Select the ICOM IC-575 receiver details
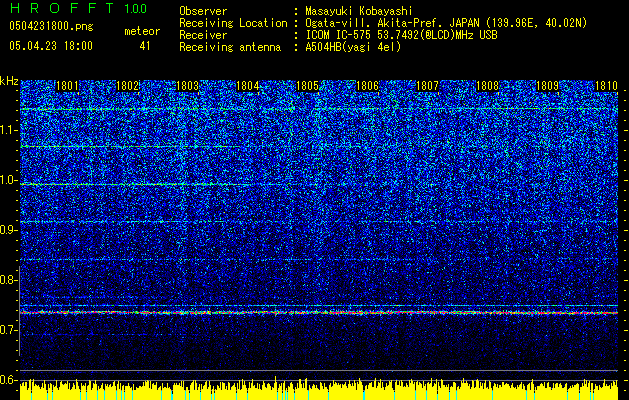The height and width of the screenshot is (400, 629). (401, 35)
